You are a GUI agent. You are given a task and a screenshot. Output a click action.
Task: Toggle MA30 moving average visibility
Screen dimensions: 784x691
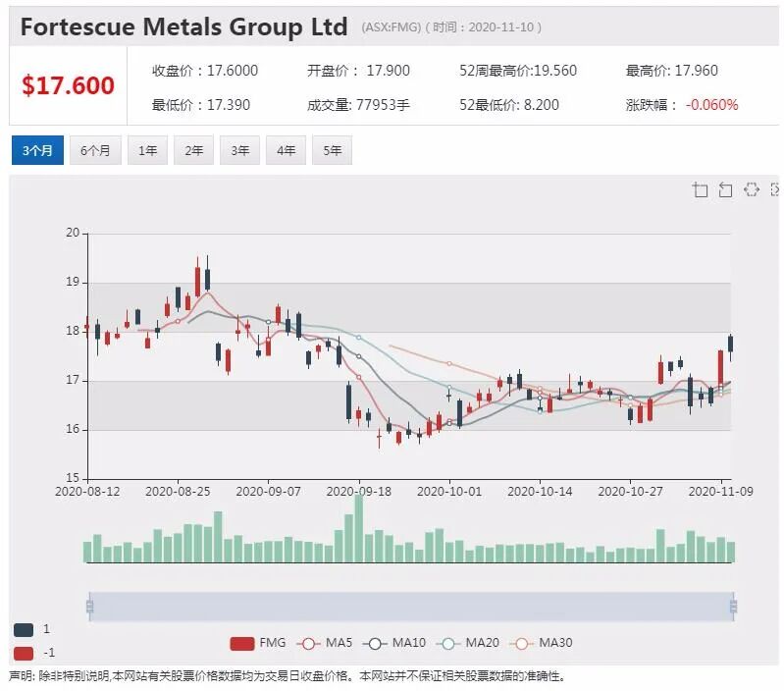pyautogui.click(x=541, y=643)
